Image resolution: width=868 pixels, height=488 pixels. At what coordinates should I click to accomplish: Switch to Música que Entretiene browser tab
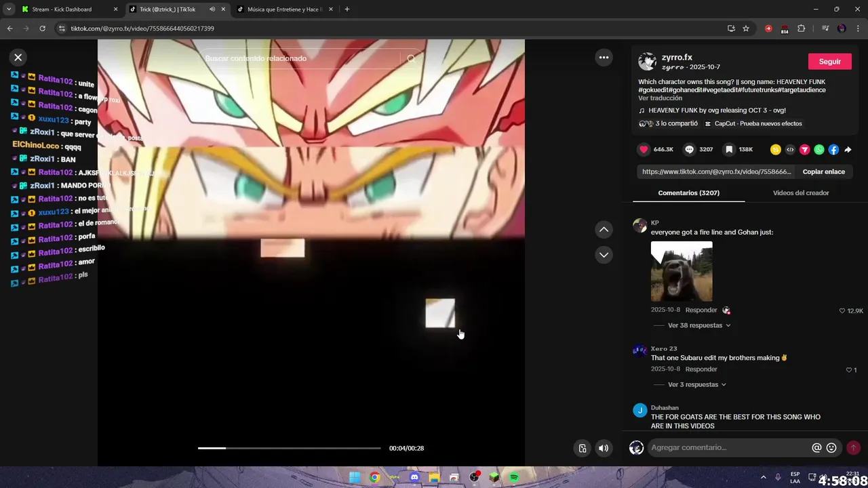[x=284, y=9]
